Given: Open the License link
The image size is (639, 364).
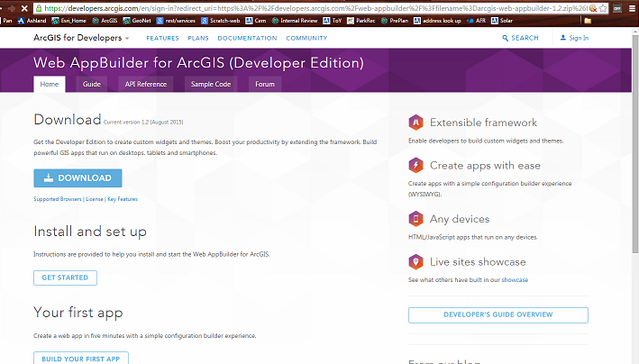Looking at the screenshot, I should pos(95,199).
